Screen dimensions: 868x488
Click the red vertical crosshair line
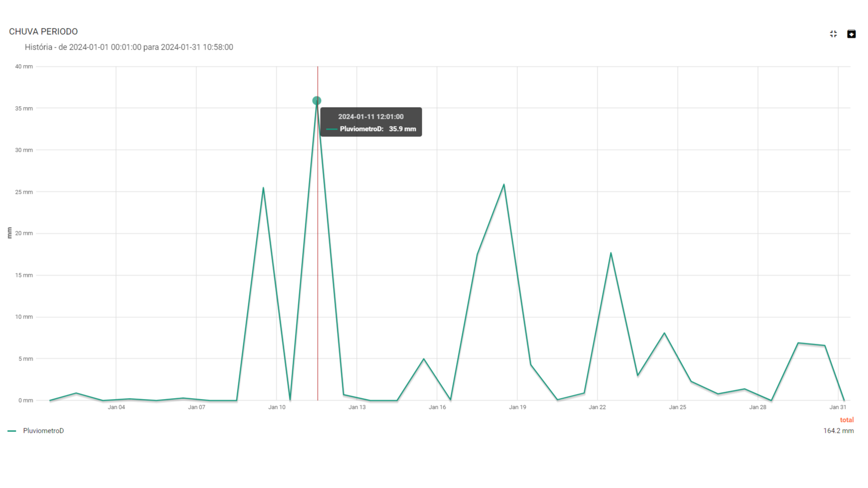(318, 271)
